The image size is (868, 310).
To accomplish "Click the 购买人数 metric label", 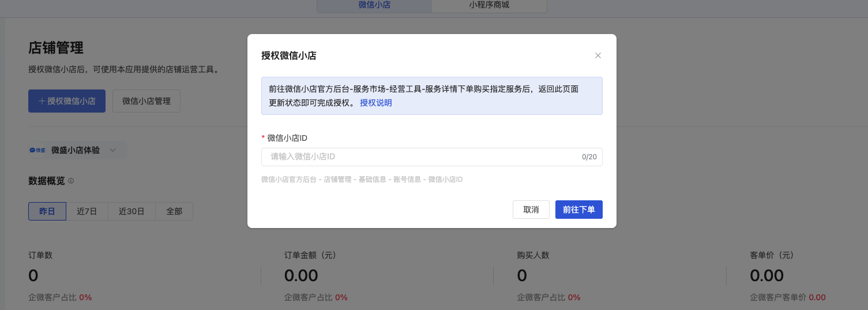I will [x=533, y=255].
